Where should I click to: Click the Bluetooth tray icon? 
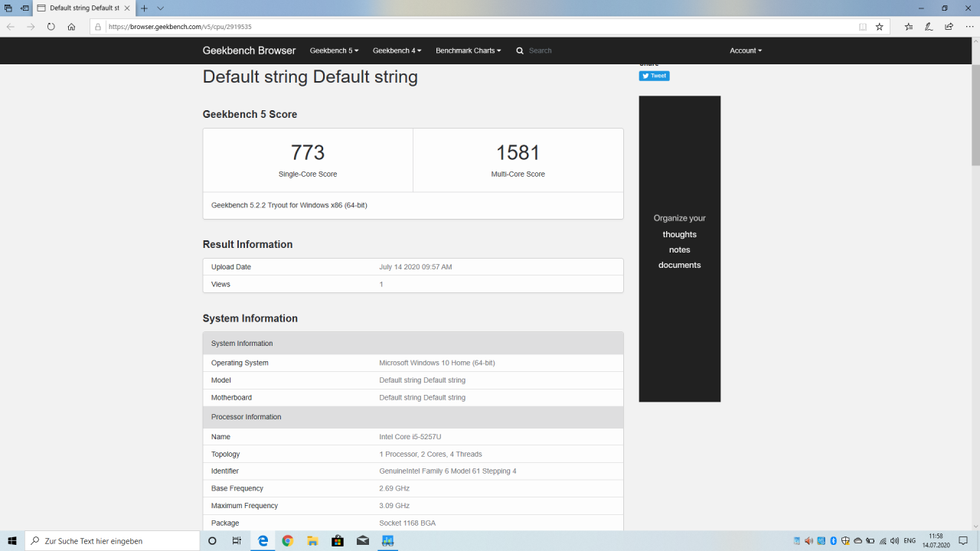[x=834, y=541]
